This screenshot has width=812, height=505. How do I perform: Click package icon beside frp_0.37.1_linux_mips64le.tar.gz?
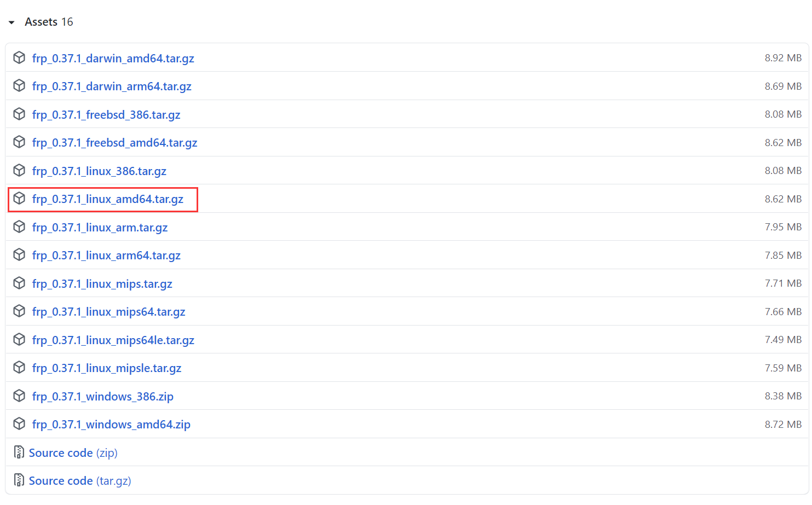19,339
